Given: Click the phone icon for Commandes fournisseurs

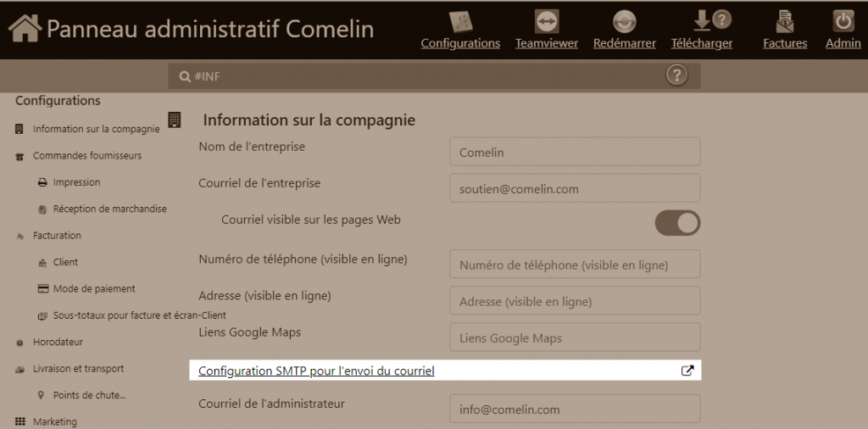Looking at the screenshot, I should [20, 157].
